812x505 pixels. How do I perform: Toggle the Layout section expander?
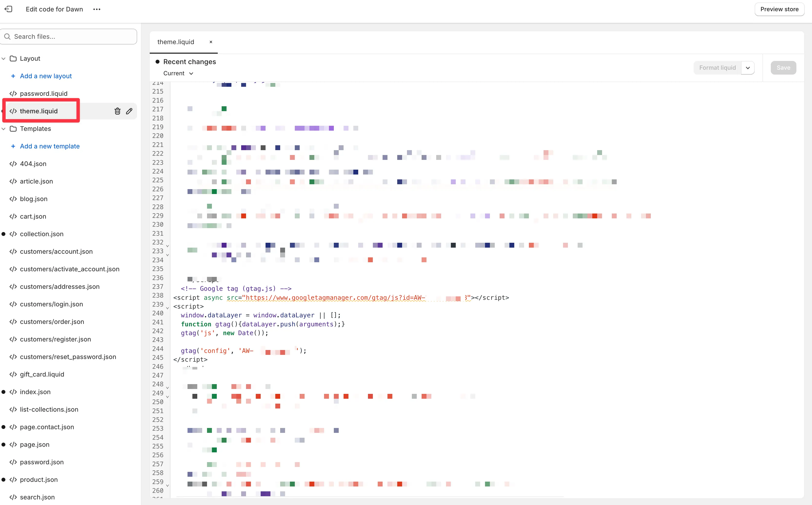(5, 58)
